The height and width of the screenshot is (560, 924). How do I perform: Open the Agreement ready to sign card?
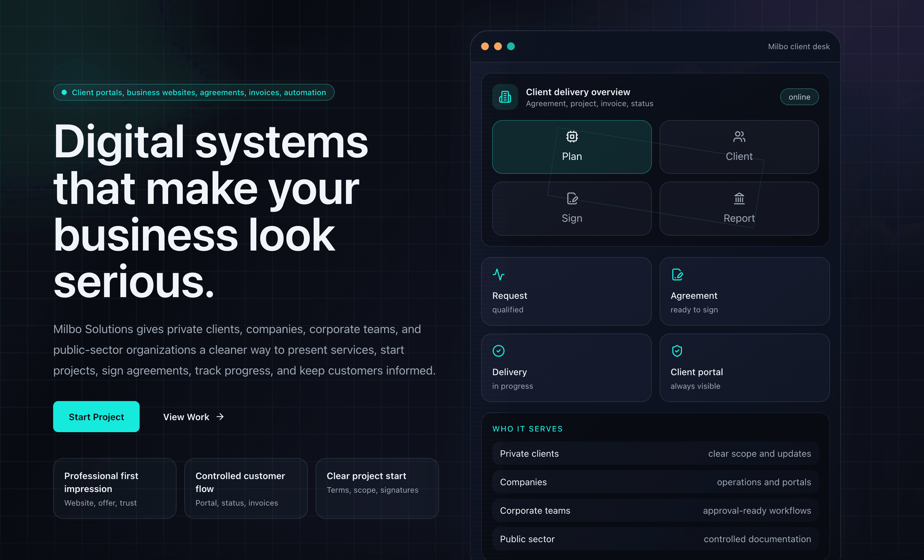745,291
